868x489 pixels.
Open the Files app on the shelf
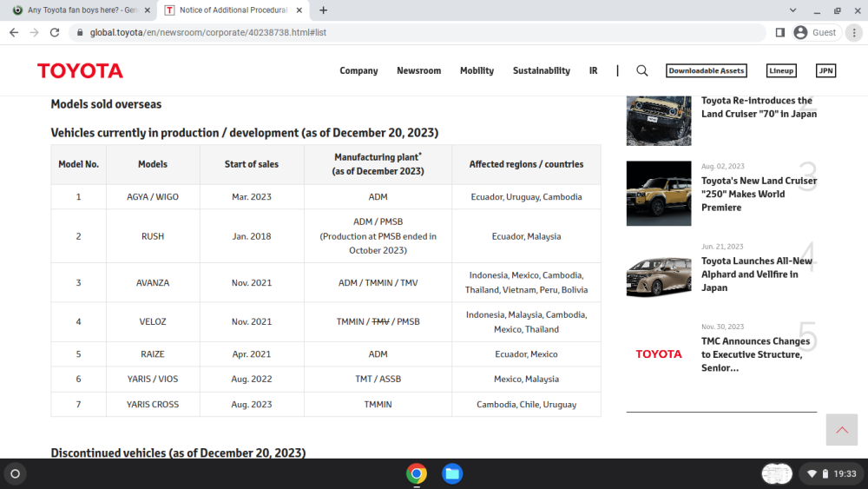pyautogui.click(x=452, y=474)
